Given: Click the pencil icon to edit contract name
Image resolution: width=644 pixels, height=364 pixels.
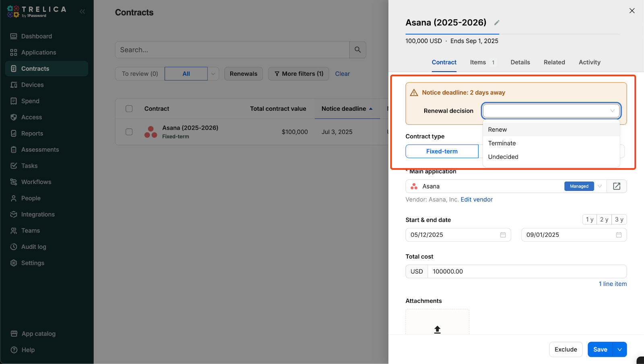Looking at the screenshot, I should (497, 23).
